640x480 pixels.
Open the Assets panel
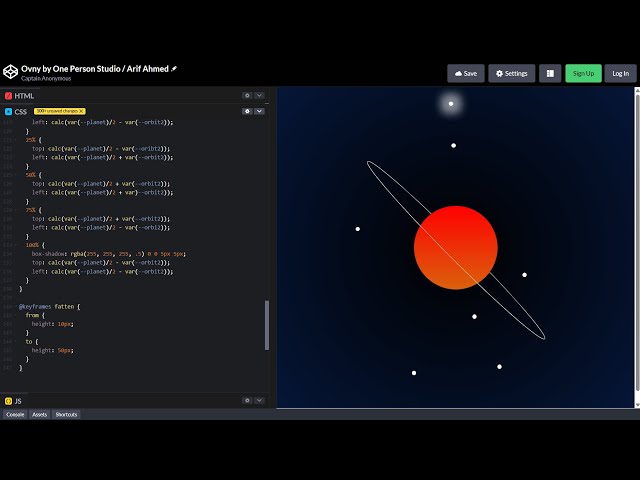(40, 414)
